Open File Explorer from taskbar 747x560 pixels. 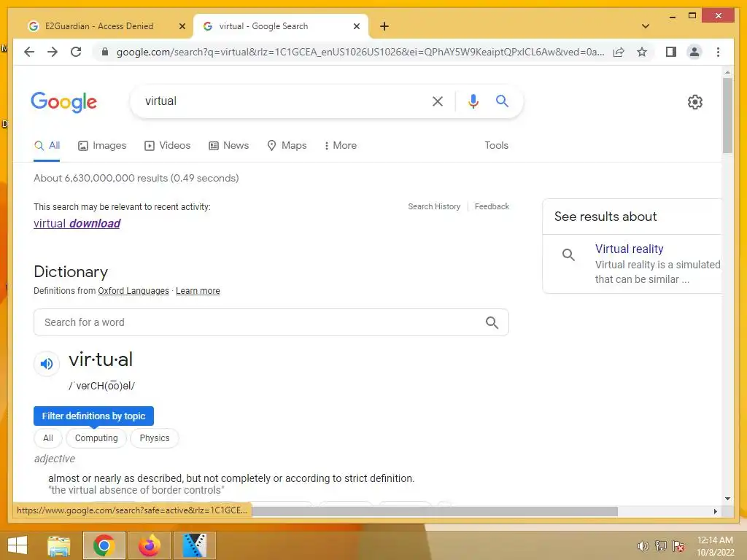tap(59, 545)
